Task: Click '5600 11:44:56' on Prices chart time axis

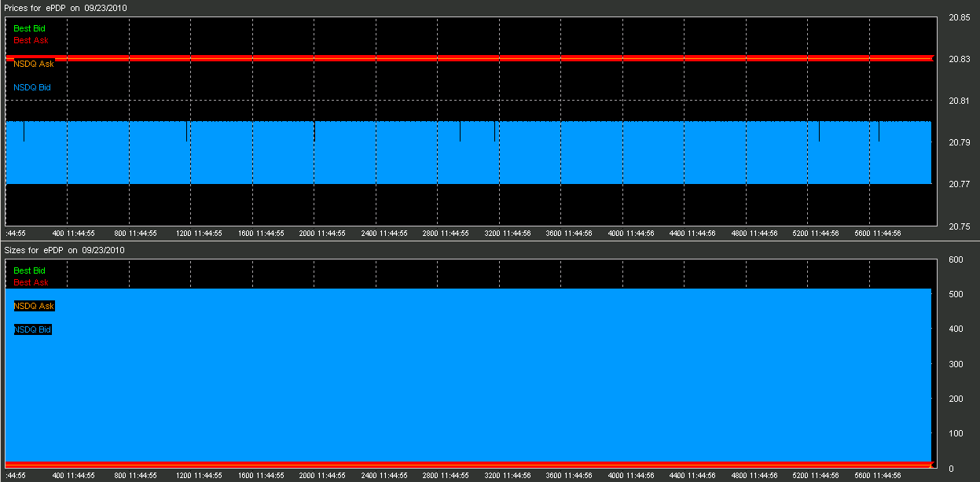Action: coord(878,234)
